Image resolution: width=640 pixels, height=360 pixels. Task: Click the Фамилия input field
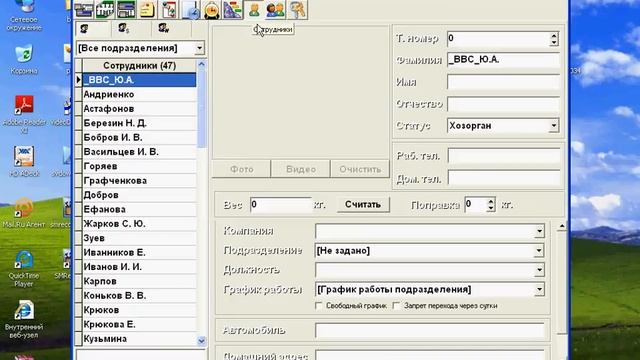[x=503, y=60]
